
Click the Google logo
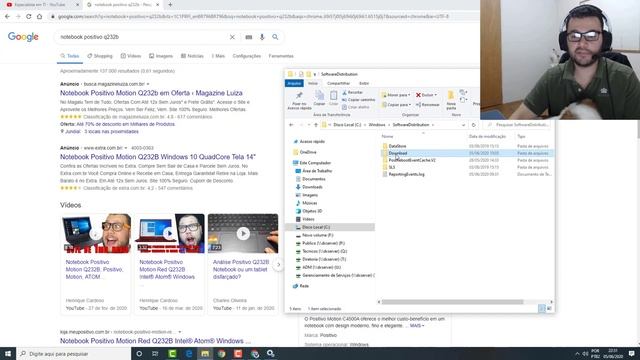(x=23, y=37)
